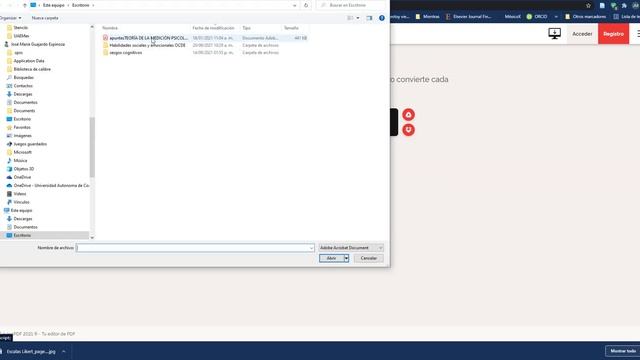Open the Abrir button dropdown arrow
Viewport: 640px width, 360px height.
tap(347, 258)
